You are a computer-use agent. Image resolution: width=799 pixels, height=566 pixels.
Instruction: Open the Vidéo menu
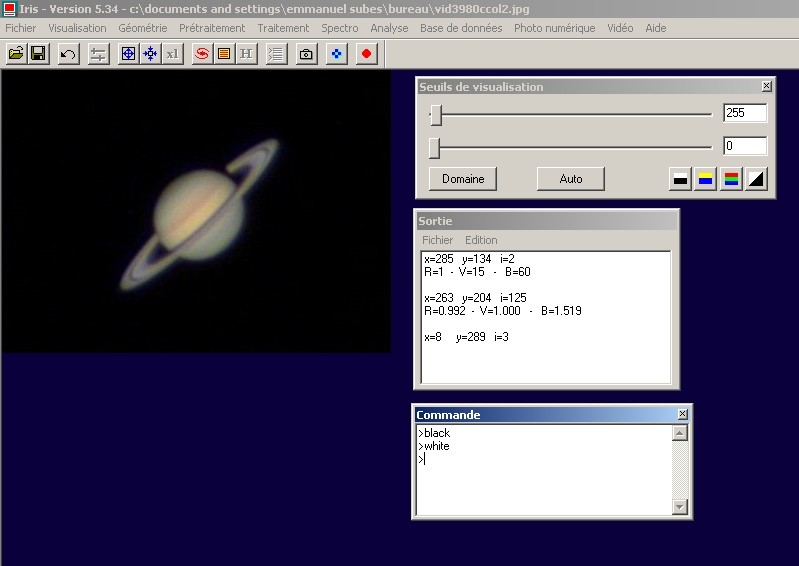tap(620, 28)
